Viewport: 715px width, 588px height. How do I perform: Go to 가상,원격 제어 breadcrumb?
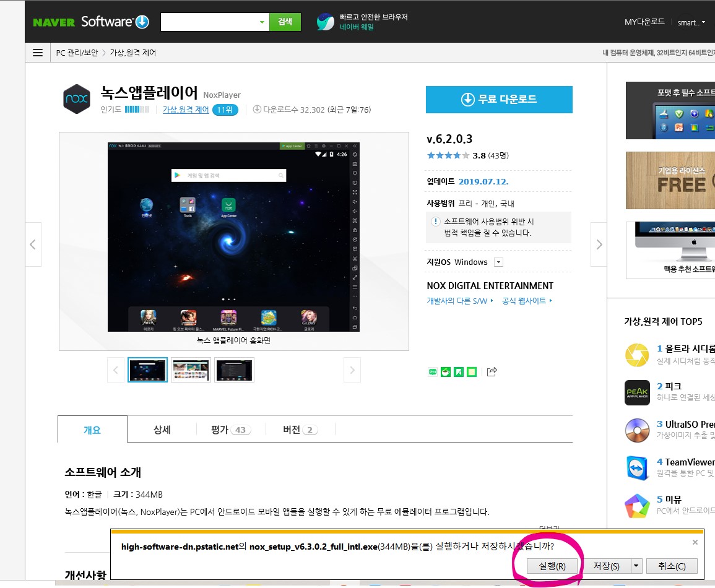point(132,53)
